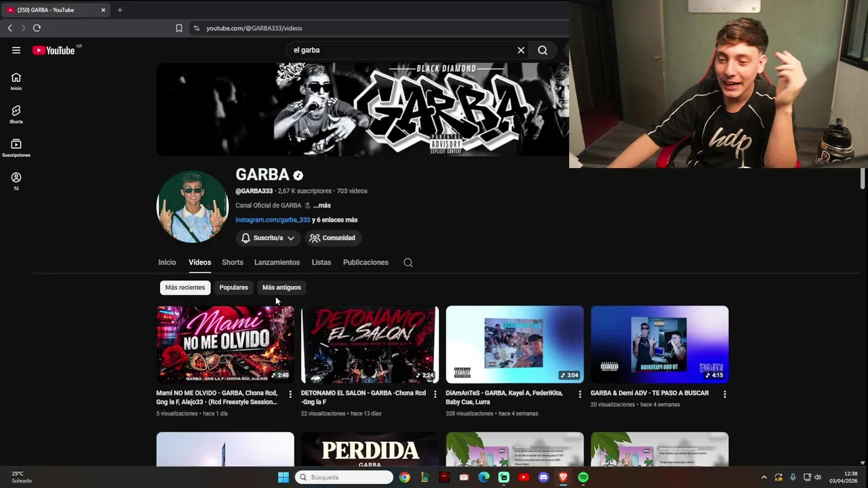Open Brave browser in the taskbar

point(563,477)
